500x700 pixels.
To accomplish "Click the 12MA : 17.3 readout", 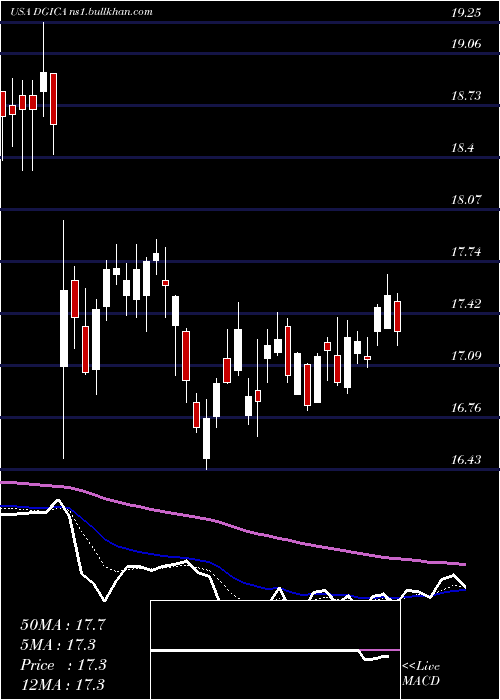I will coord(63,685).
